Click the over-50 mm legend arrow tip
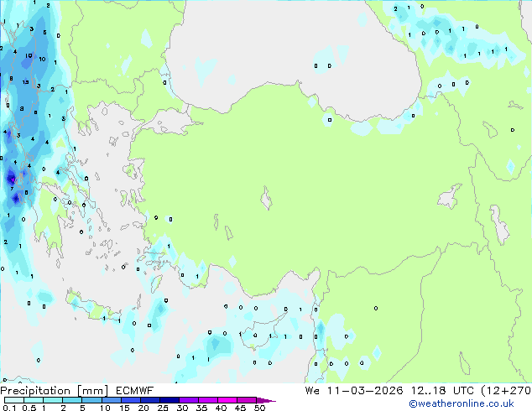Viewport: 532px width, 411px height. click(266, 401)
